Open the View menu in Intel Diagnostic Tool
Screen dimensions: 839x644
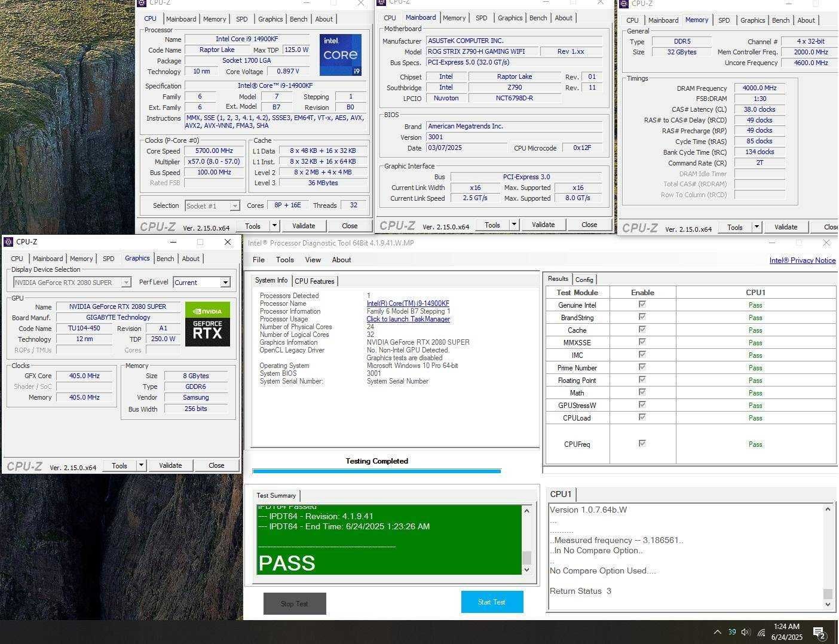click(x=313, y=260)
